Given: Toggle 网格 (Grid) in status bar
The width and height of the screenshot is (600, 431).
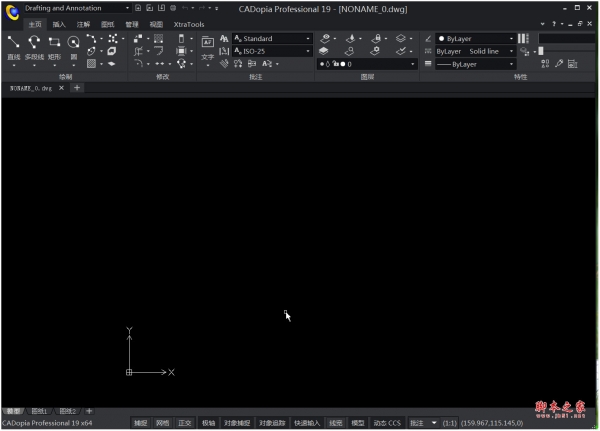Looking at the screenshot, I should coord(163,423).
